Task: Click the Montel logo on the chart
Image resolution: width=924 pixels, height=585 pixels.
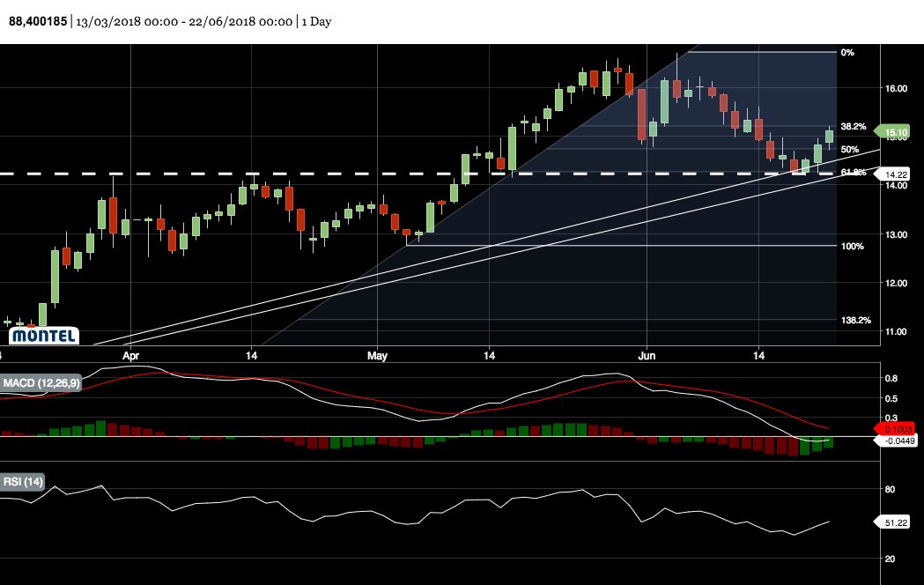Action: 44,336
